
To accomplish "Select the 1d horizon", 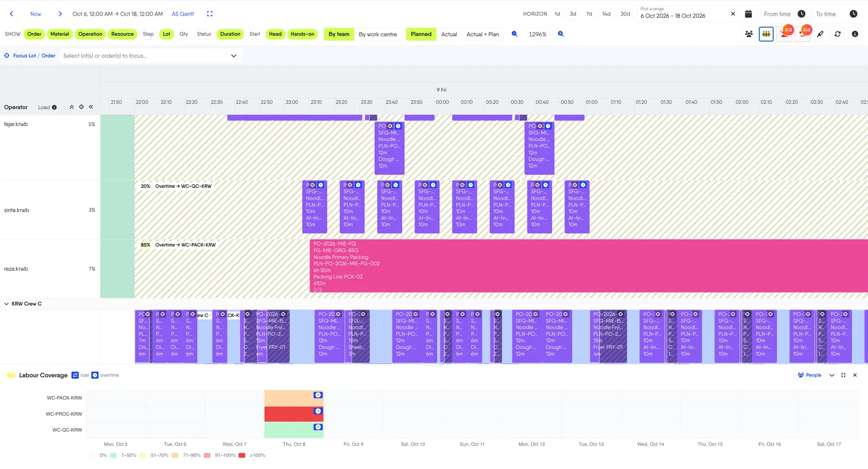I will [557, 14].
